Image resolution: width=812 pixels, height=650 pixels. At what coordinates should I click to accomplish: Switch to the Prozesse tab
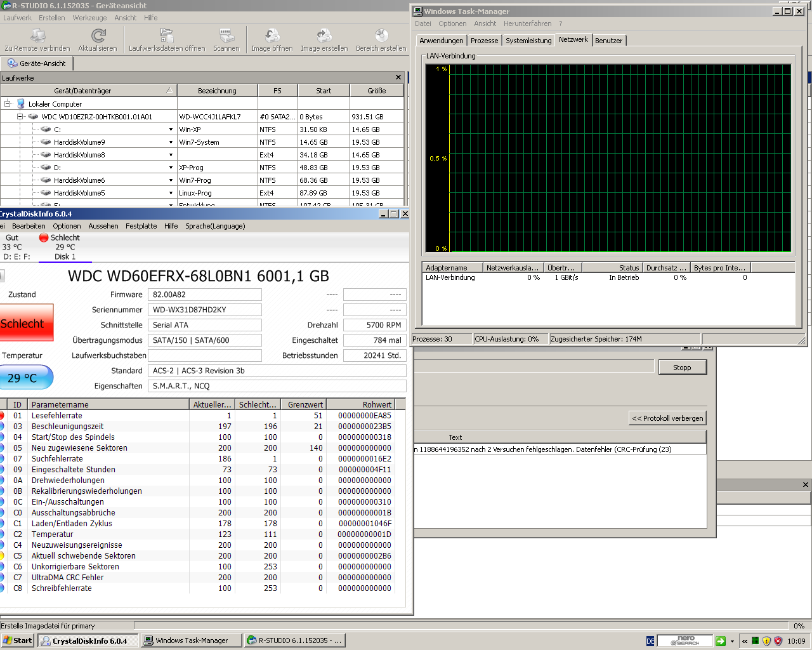click(x=484, y=41)
